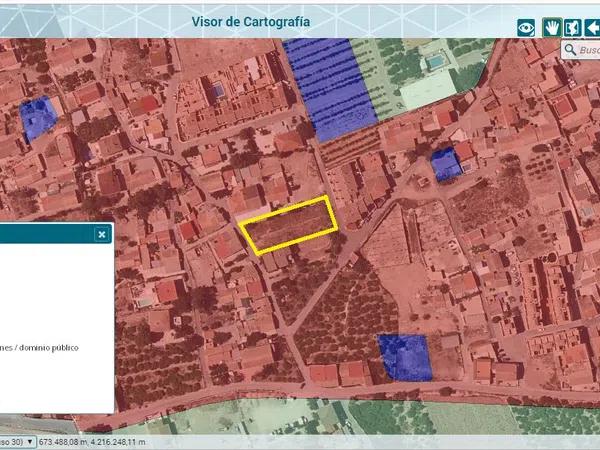Screen dimensions: 600x450
Task: Select the pan hand tool
Action: (x=550, y=27)
